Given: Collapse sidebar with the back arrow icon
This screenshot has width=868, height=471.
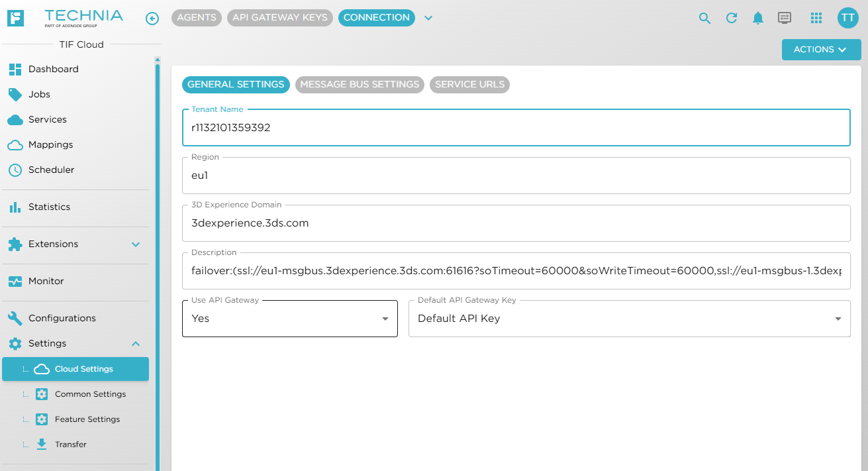Looking at the screenshot, I should [x=152, y=19].
